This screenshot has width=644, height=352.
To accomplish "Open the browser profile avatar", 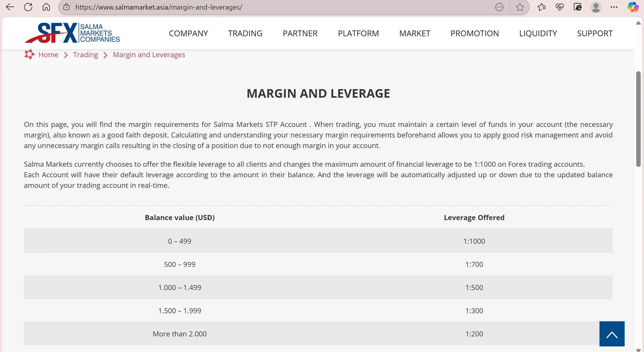I will (x=596, y=7).
